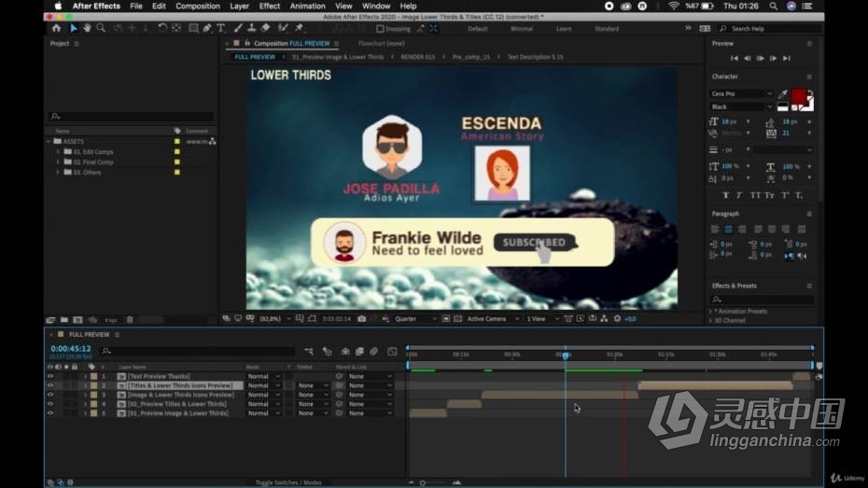Select the Rectangle shape tool
The image size is (868, 488).
click(193, 28)
